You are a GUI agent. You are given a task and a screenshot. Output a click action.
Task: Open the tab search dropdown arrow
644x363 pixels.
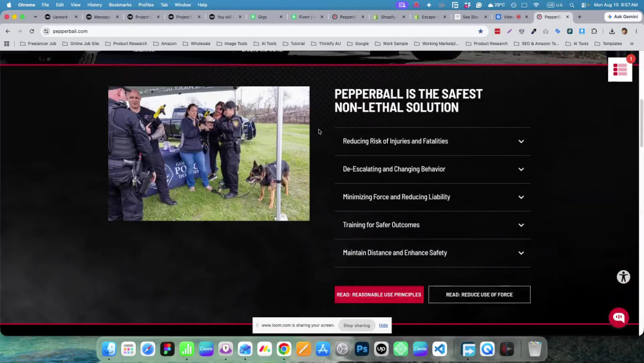[35, 17]
